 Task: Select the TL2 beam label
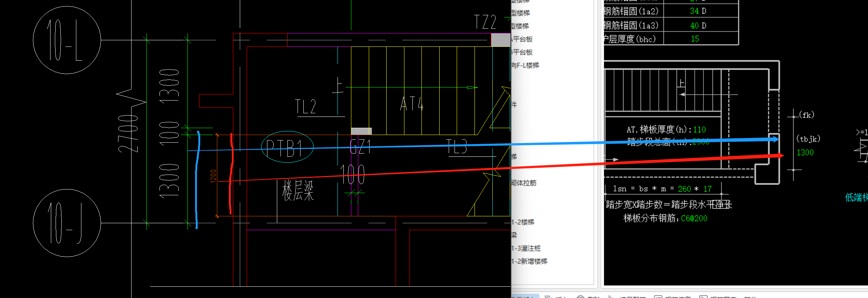[306, 107]
